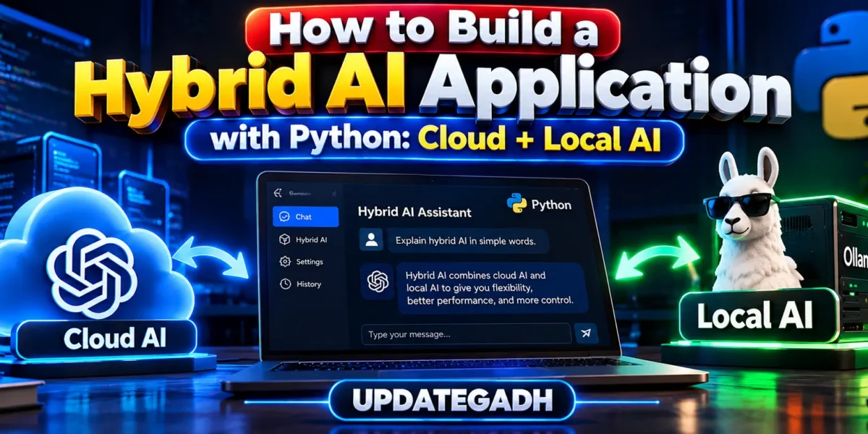Image resolution: width=868 pixels, height=434 pixels.
Task: Click the Python logo beside the Python label
Action: (516, 203)
